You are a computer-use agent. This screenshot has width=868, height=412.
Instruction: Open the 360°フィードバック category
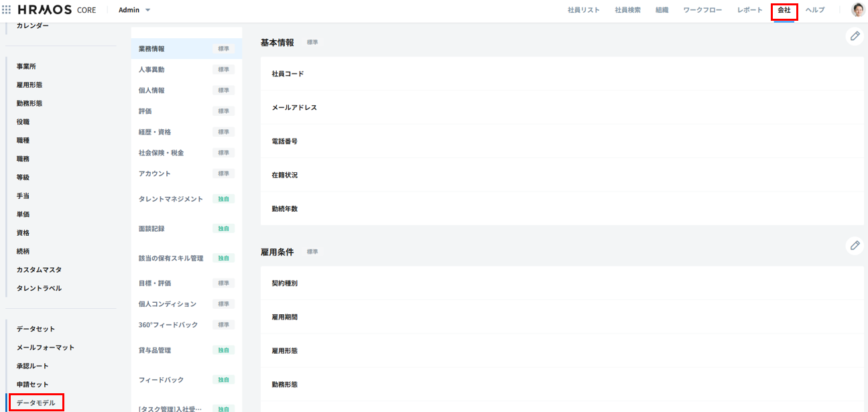(x=168, y=325)
